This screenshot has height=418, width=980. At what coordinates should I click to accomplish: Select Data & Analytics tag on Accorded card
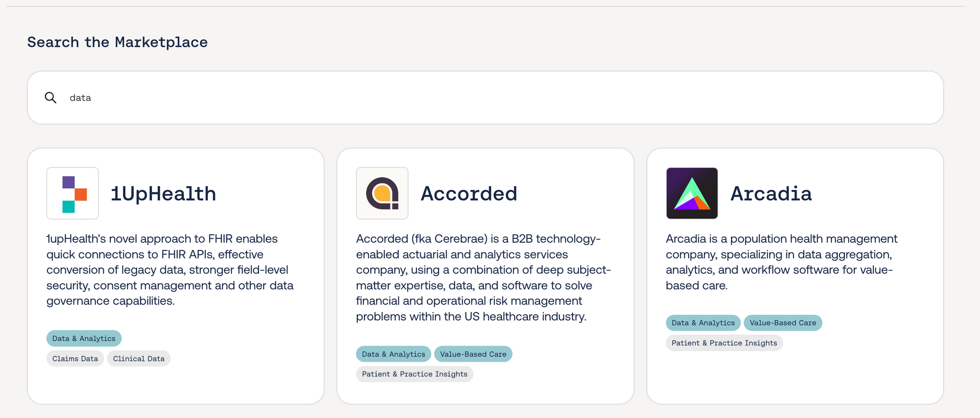point(393,354)
